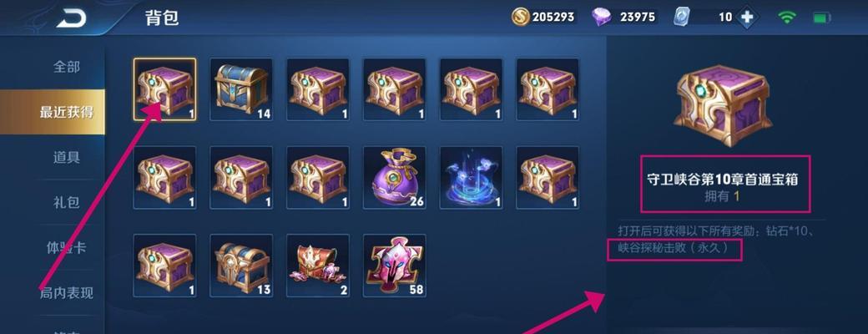The image size is (868, 334).
Task: Select the highlighted first purple chest
Action: click(164, 89)
